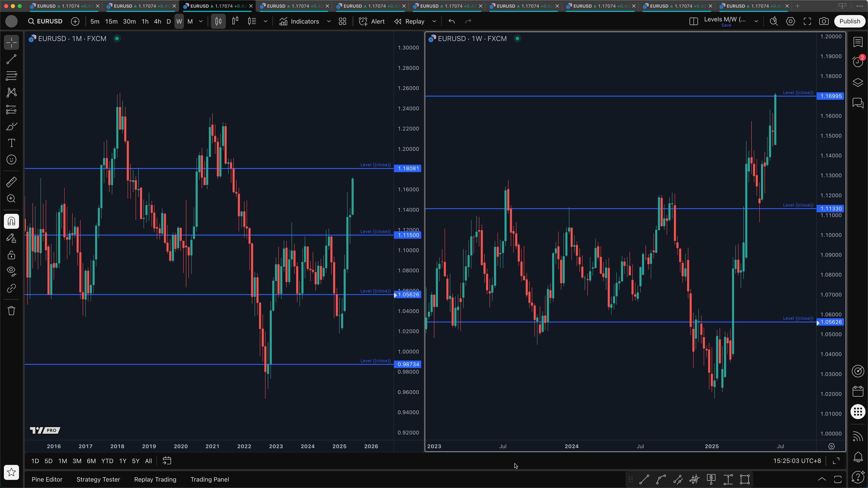868x488 pixels.
Task: Open the new browser tab plus button
Action: [x=797, y=6]
